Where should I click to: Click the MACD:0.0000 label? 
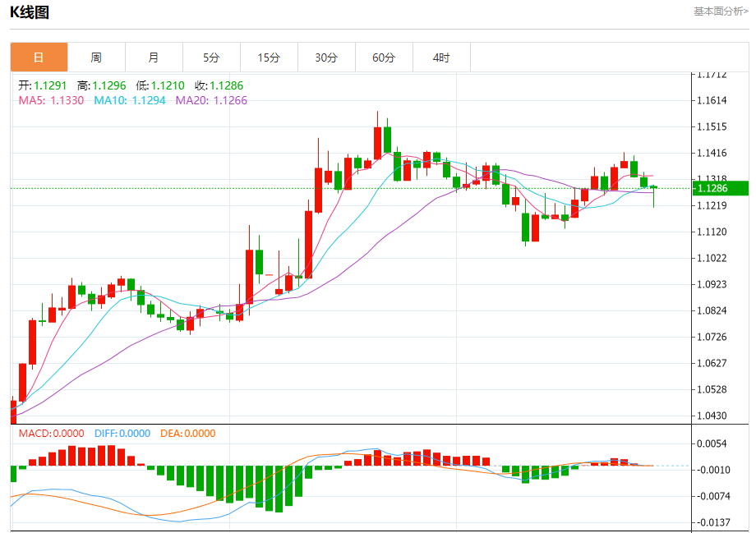tap(51, 434)
